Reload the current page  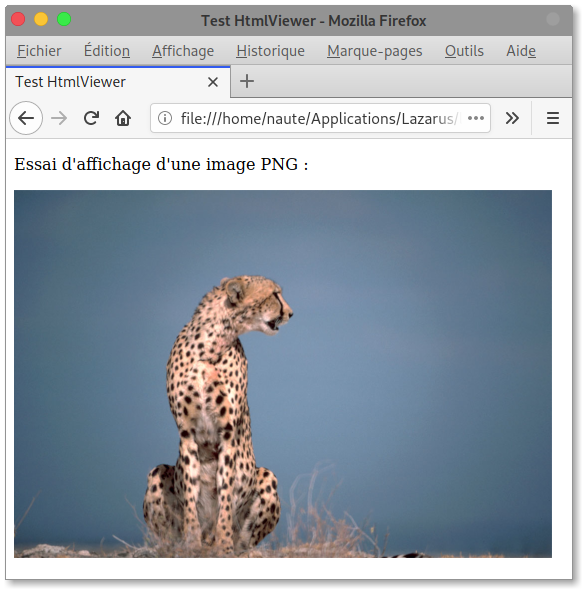point(91,118)
